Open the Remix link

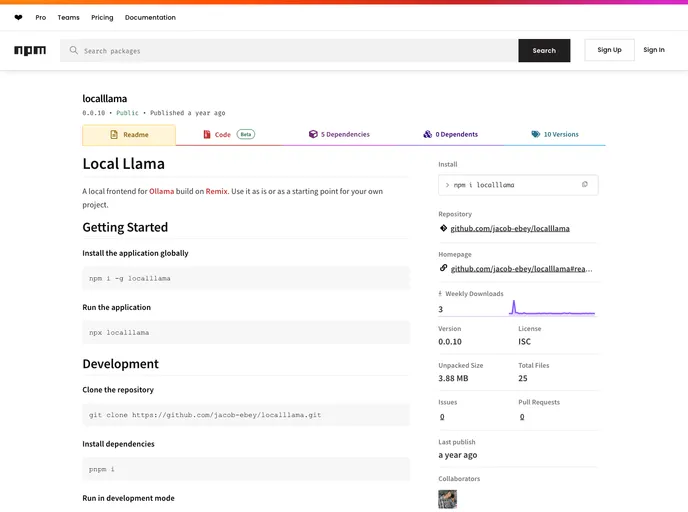pos(216,191)
